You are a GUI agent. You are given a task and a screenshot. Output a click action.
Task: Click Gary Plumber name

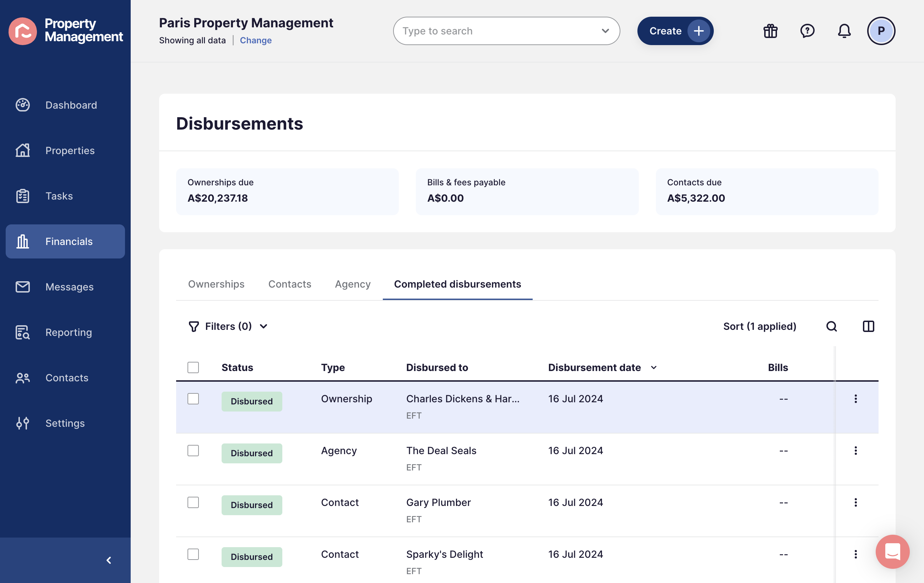click(x=438, y=502)
